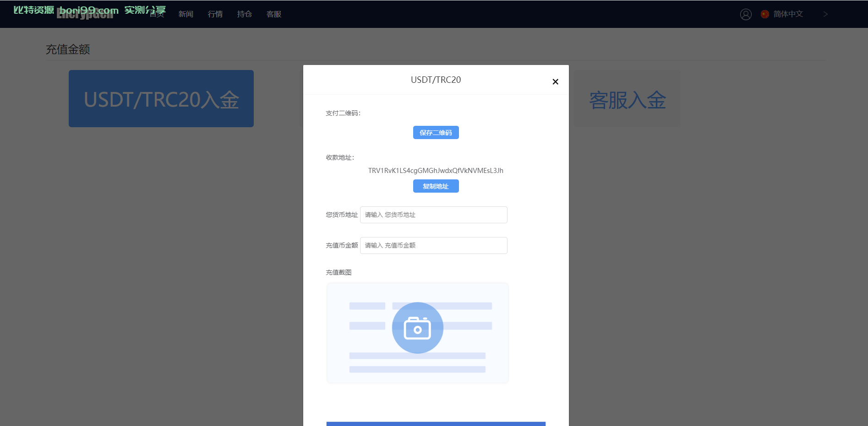Viewport: 868px width, 426px height.
Task: Click the USDT/TRC20 dialog title
Action: (436, 80)
